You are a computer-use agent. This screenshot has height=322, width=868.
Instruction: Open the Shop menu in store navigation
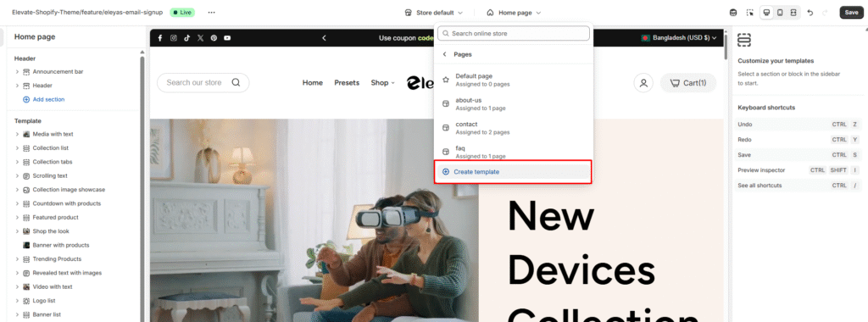click(x=382, y=82)
